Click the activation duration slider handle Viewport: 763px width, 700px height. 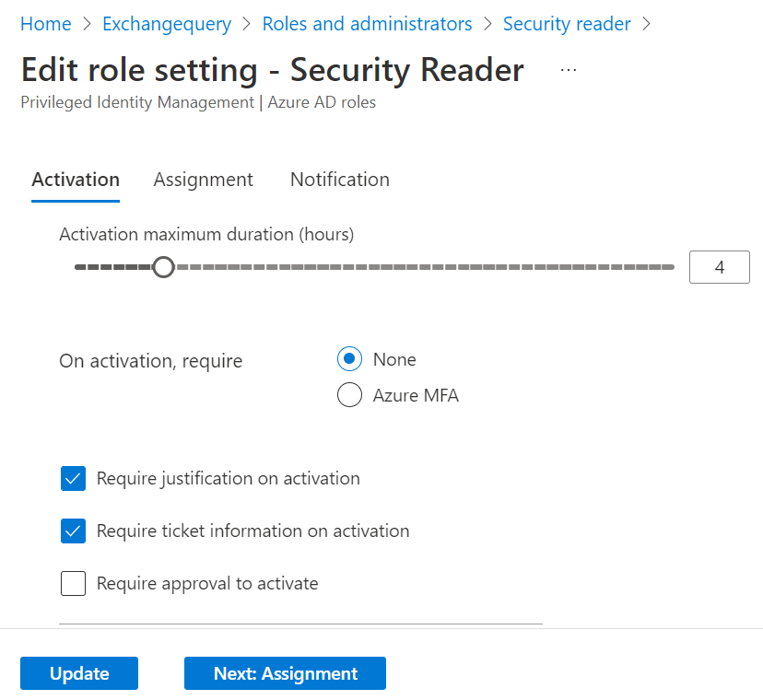[x=163, y=267]
